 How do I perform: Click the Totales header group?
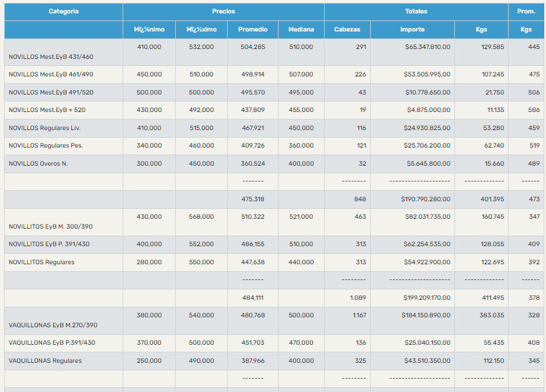coord(416,12)
